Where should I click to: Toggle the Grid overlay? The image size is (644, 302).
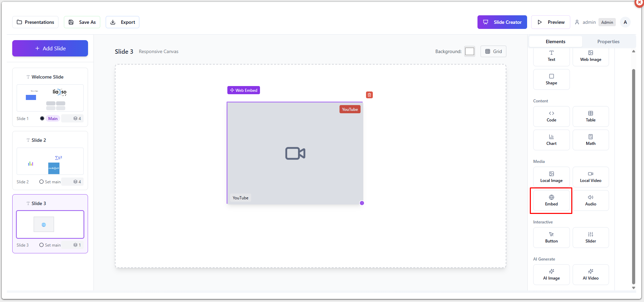(x=493, y=51)
